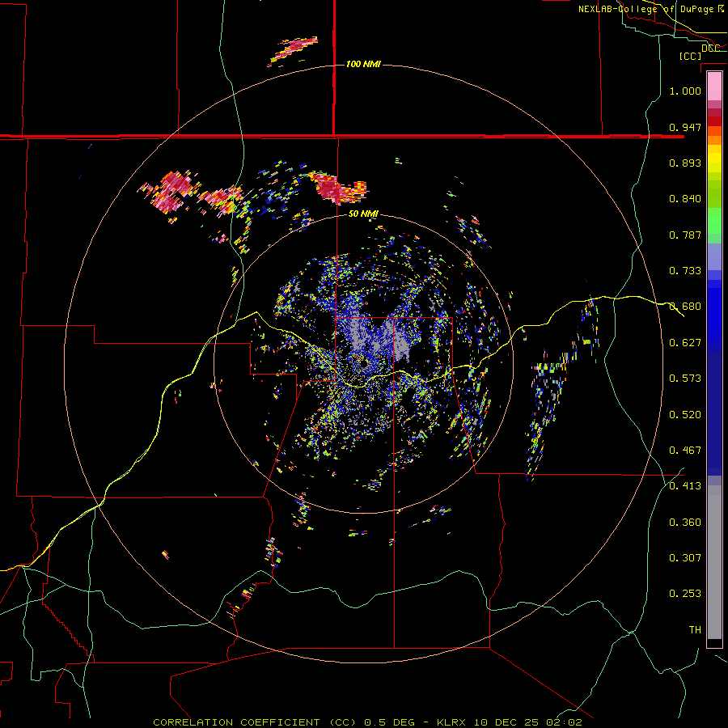Click the 50 NMI range ring label
728x728 pixels.
click(x=363, y=214)
